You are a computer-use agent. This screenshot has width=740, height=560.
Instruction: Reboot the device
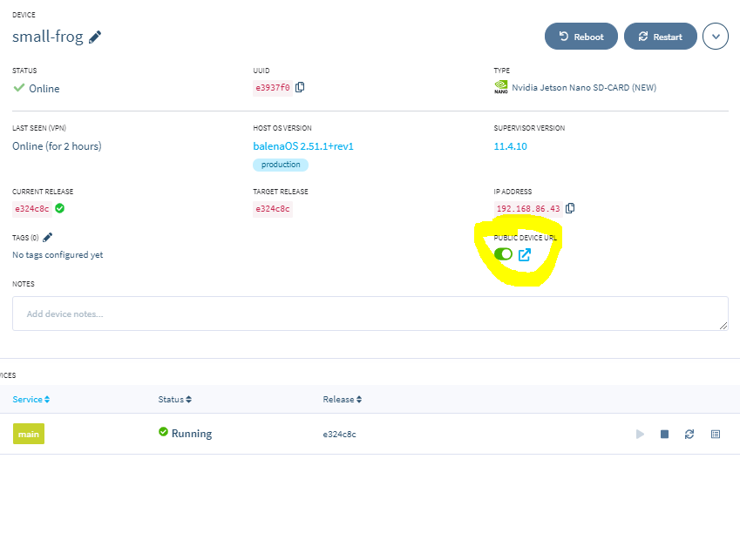coord(580,36)
